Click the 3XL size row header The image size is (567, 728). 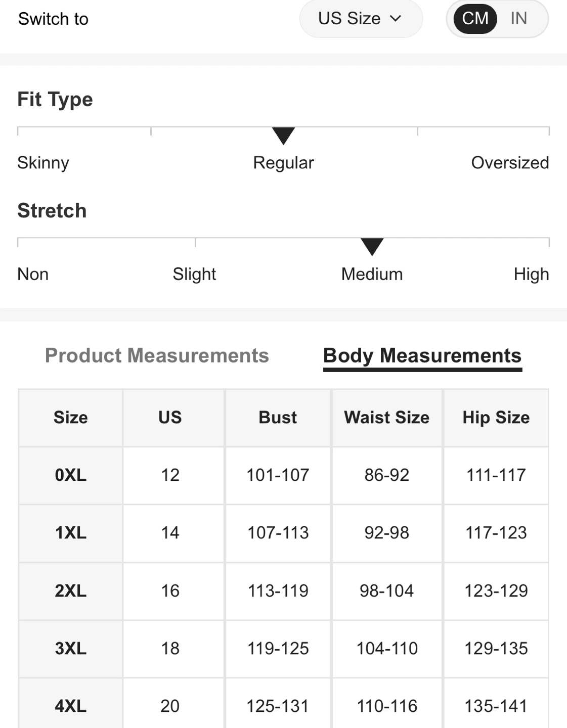[71, 648]
